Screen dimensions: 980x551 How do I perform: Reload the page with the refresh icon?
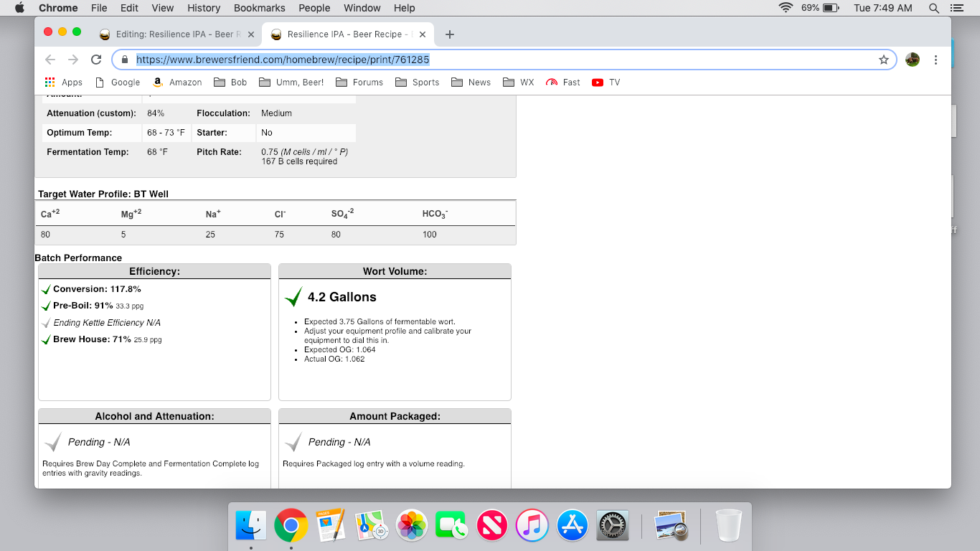(96, 60)
